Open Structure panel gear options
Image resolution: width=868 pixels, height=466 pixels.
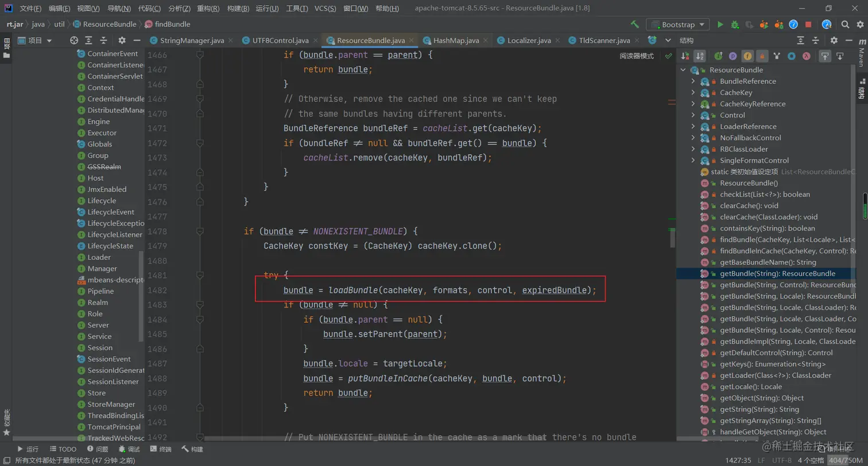[834, 40]
